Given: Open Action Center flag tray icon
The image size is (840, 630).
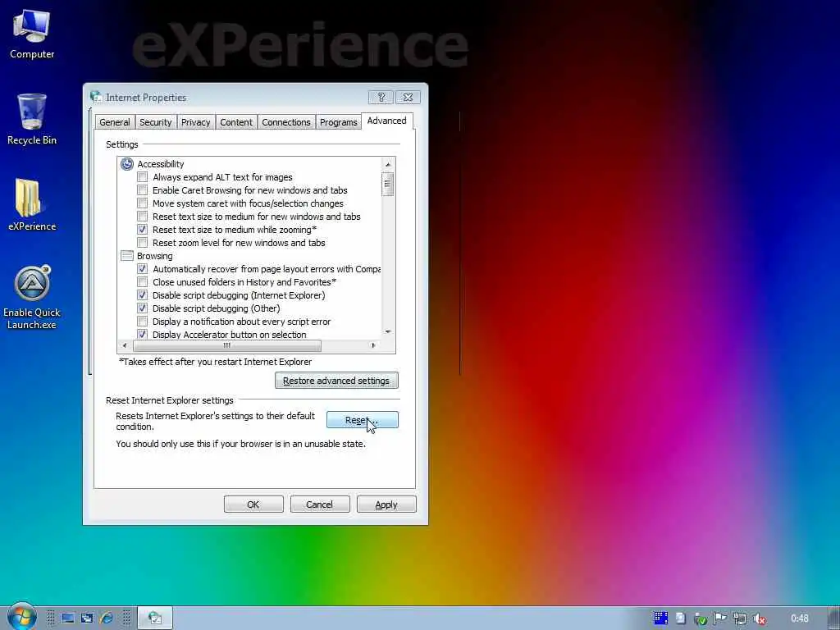Looking at the screenshot, I should pos(720,619).
